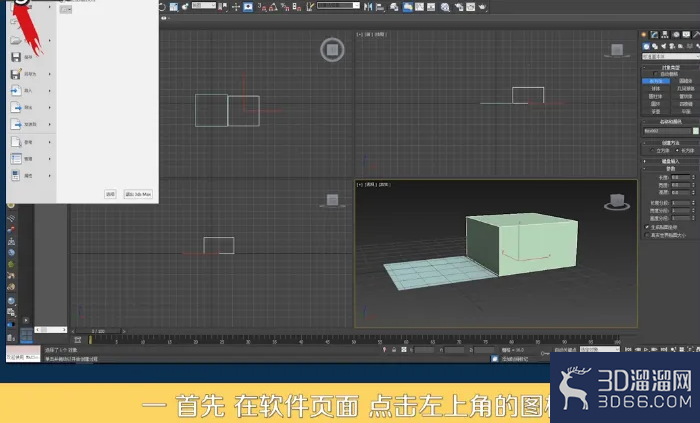Viewport: 700px width, 423px height.
Task: Click the Cone (圆锥体) button
Action: (x=686, y=81)
